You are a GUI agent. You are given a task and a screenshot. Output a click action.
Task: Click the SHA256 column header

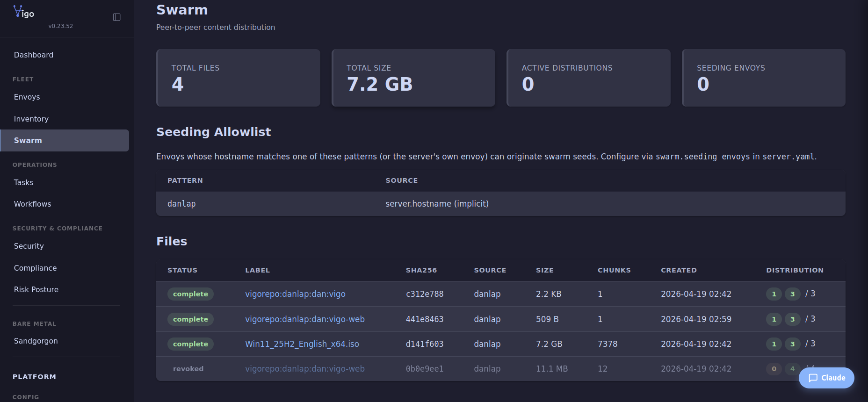[x=421, y=270]
